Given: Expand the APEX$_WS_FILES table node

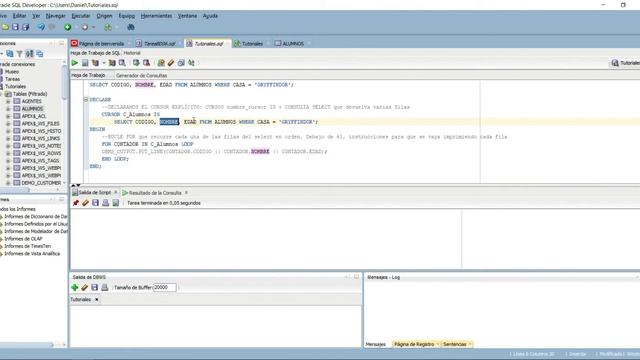Looking at the screenshot, I should (x=8, y=123).
